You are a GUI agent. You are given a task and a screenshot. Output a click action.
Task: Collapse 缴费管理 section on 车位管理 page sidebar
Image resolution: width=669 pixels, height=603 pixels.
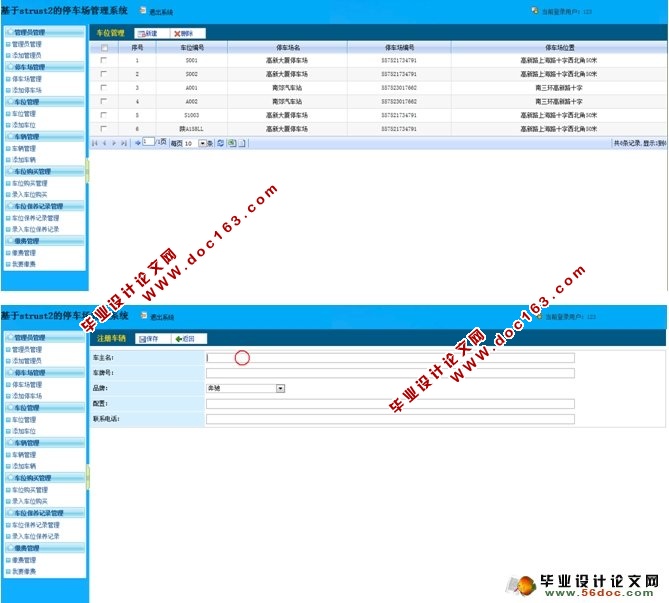(x=45, y=241)
